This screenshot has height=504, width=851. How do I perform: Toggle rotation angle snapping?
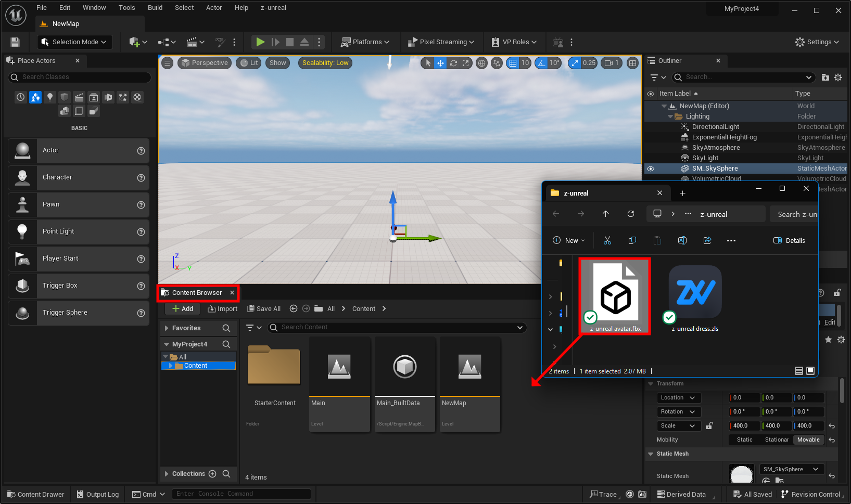click(x=542, y=63)
